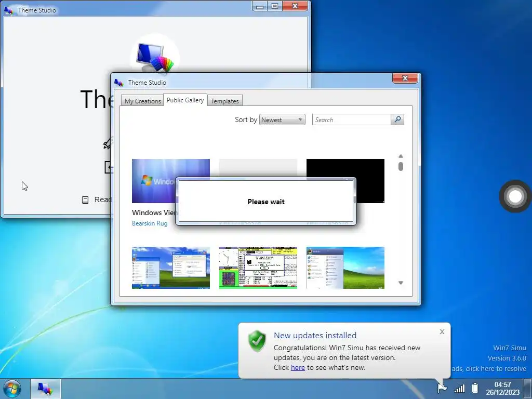Click the Show desktop button at taskbar end

[528, 389]
